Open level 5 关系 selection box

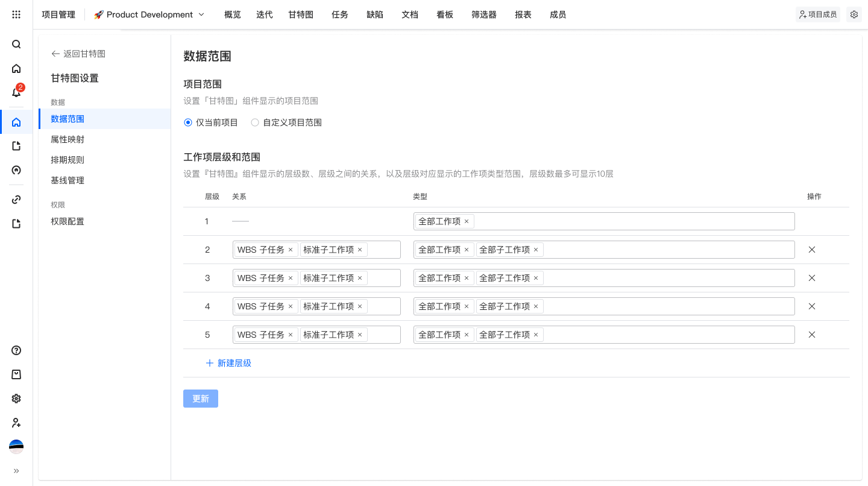(316, 335)
